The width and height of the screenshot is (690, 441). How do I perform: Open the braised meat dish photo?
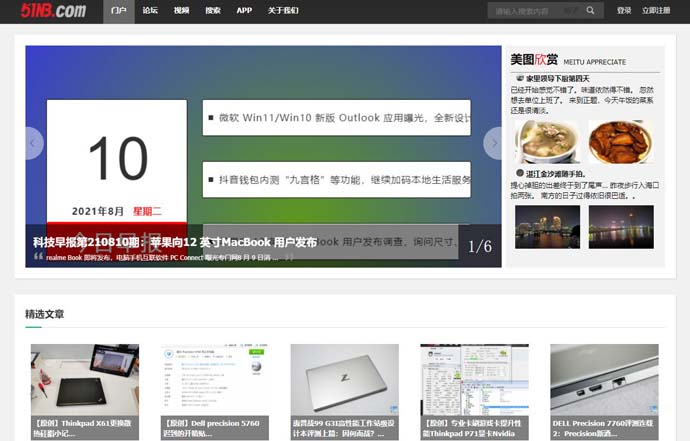(620, 142)
